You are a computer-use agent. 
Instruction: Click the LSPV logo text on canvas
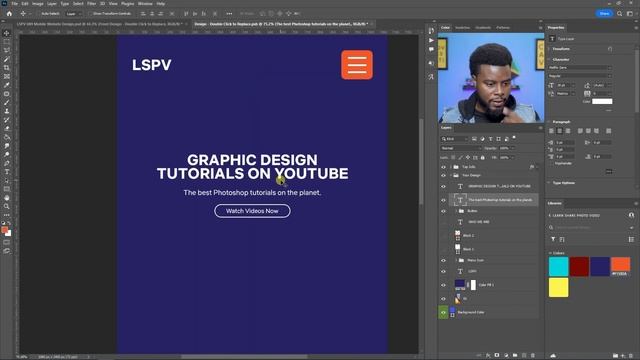point(151,65)
